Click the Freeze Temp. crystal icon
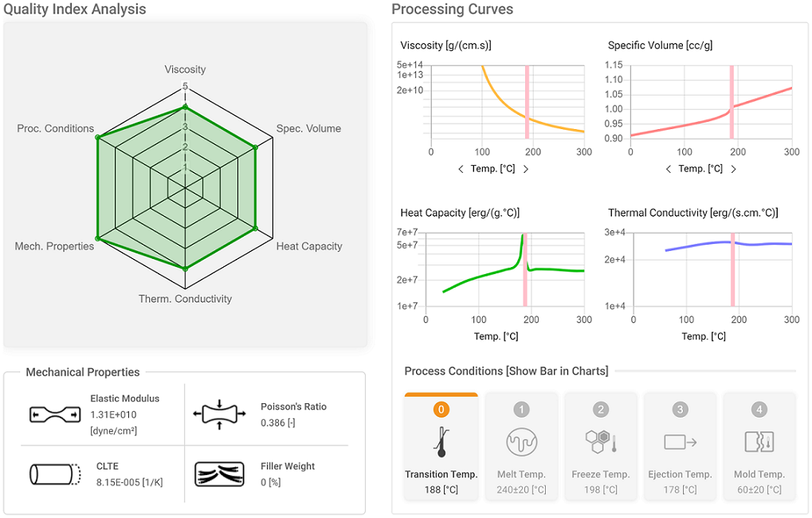812x518 pixels. point(601,441)
